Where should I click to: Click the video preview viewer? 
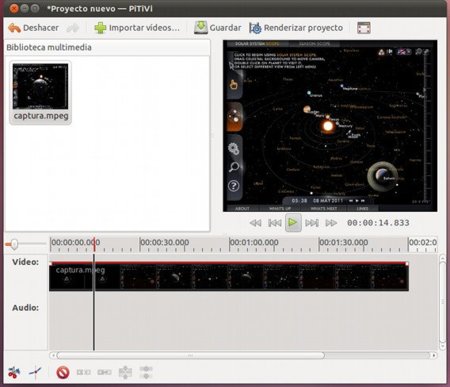tap(330, 126)
